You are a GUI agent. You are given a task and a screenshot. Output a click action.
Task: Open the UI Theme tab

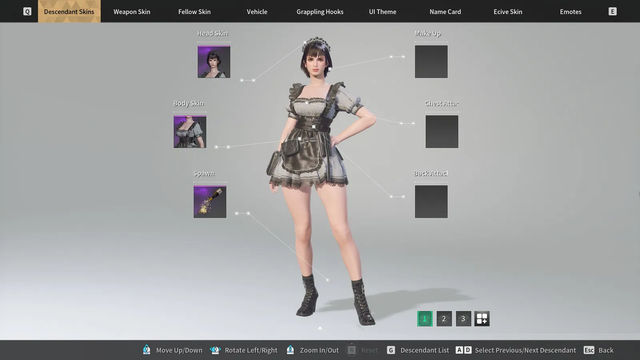click(x=382, y=12)
